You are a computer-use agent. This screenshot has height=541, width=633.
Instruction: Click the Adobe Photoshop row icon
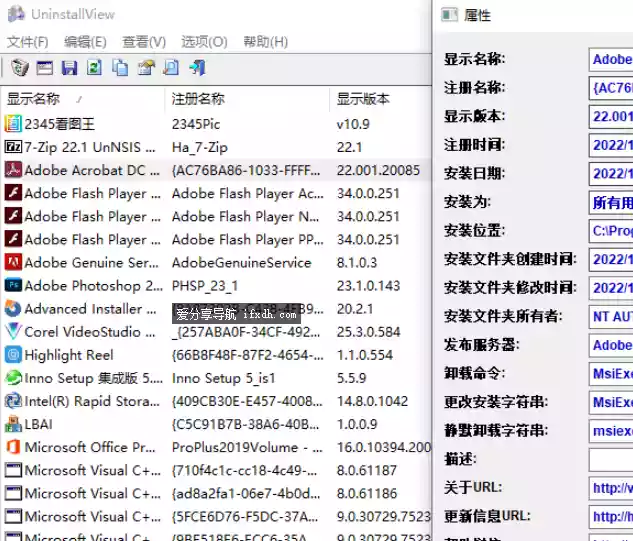click(13, 285)
